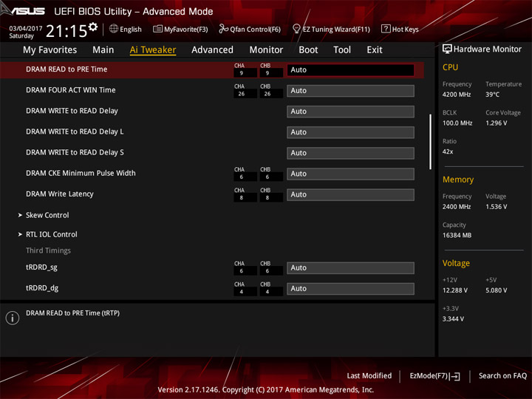Image resolution: width=532 pixels, height=399 pixels.
Task: Open DRAM WRITE to READ Delay Auto field
Action: click(350, 112)
